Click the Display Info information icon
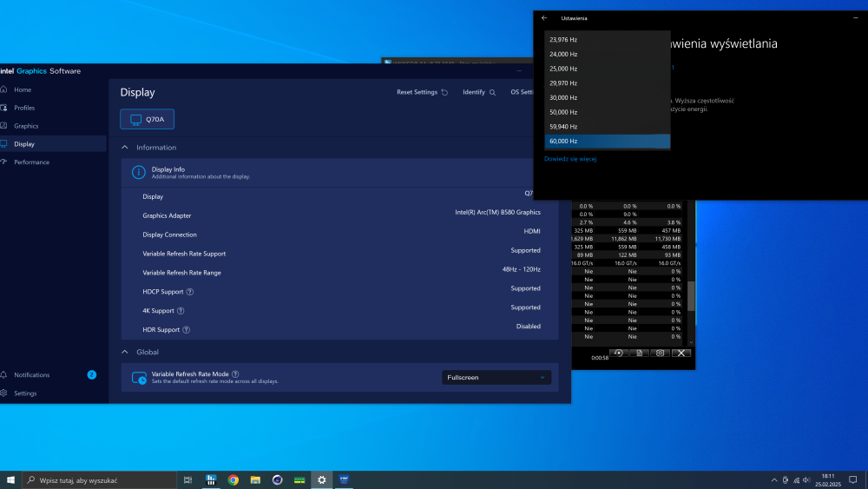The height and width of the screenshot is (489, 868). 138,173
